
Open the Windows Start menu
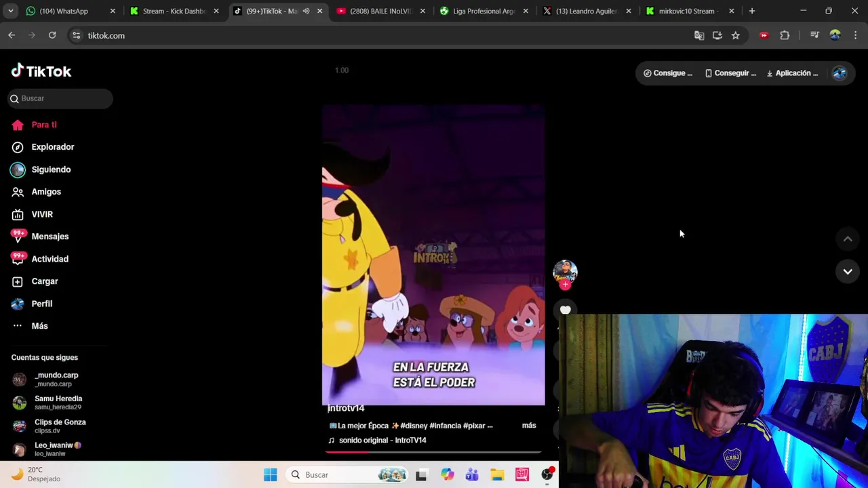coord(270,474)
